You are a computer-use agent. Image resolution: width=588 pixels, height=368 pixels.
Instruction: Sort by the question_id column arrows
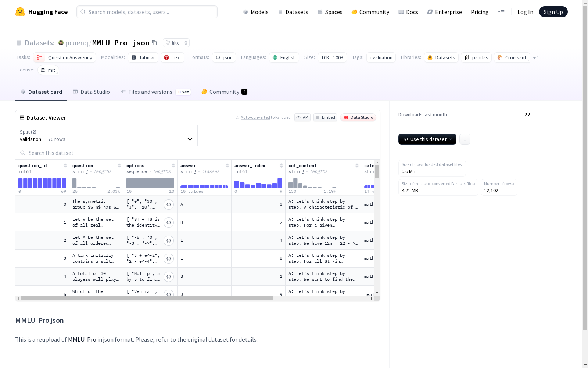coord(65,166)
